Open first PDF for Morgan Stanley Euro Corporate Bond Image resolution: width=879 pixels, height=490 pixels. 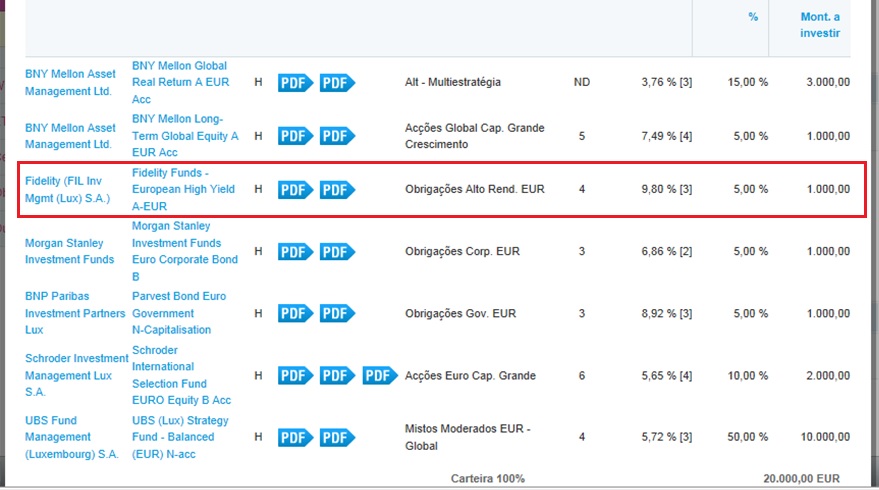(x=295, y=252)
